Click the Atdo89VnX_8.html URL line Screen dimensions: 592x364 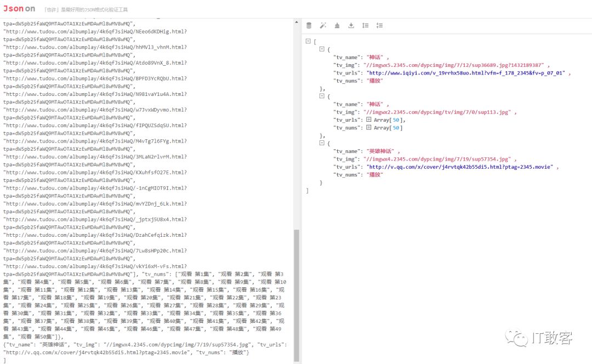[95, 63]
